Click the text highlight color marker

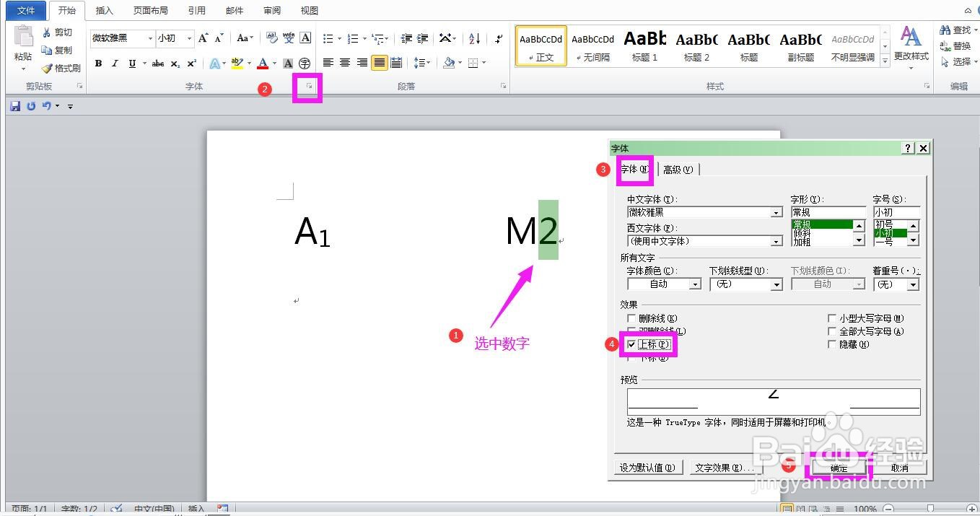(237, 64)
